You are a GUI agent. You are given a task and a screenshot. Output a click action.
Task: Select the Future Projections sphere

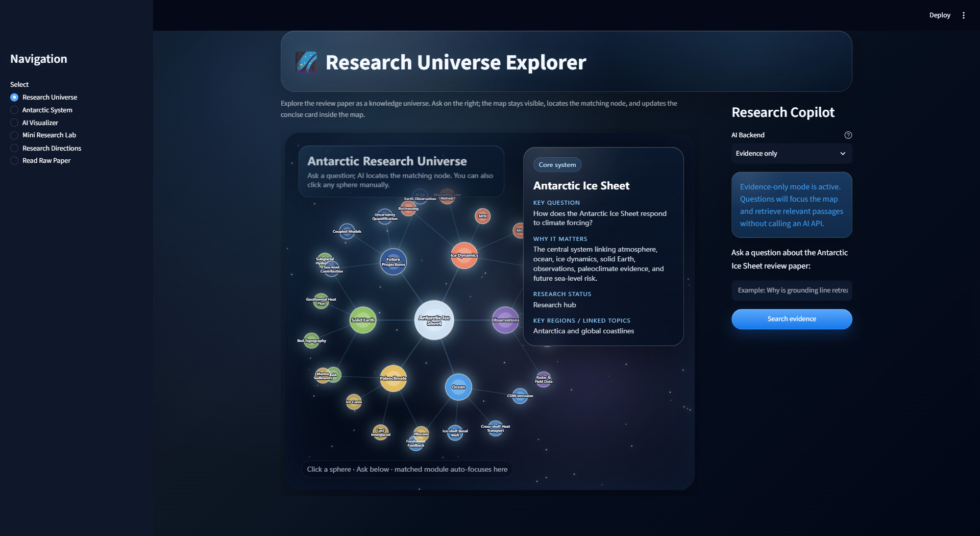pos(393,262)
